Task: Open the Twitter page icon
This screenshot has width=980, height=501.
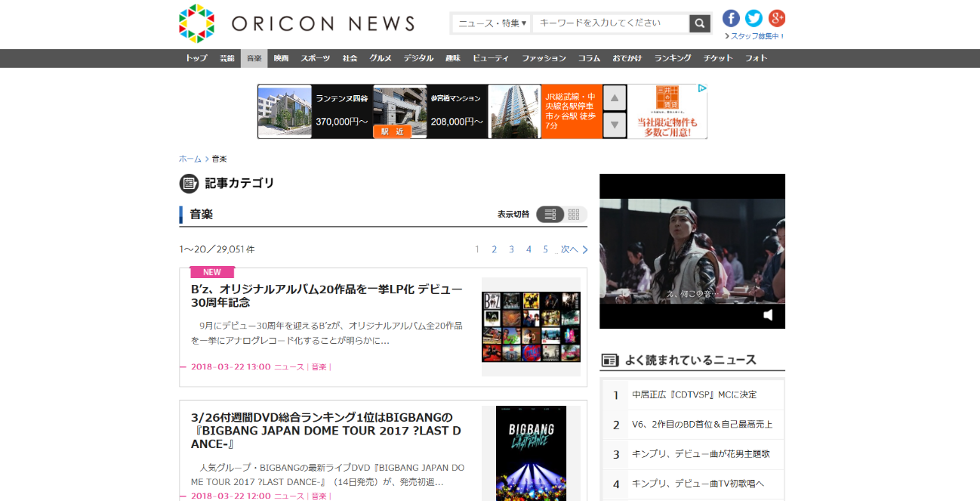Action: 753,18
